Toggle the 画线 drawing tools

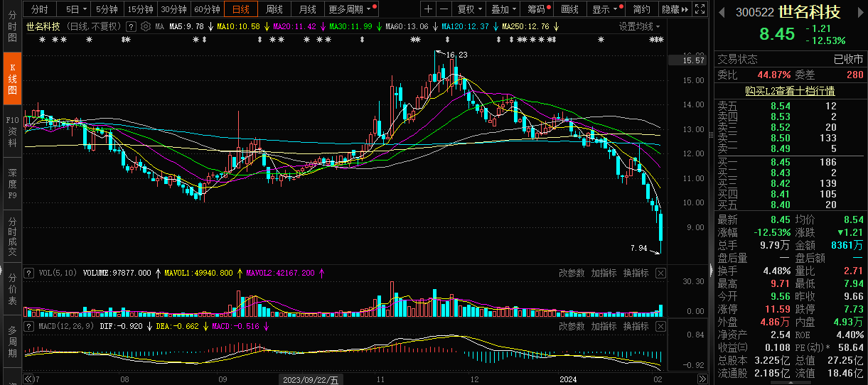tap(569, 9)
